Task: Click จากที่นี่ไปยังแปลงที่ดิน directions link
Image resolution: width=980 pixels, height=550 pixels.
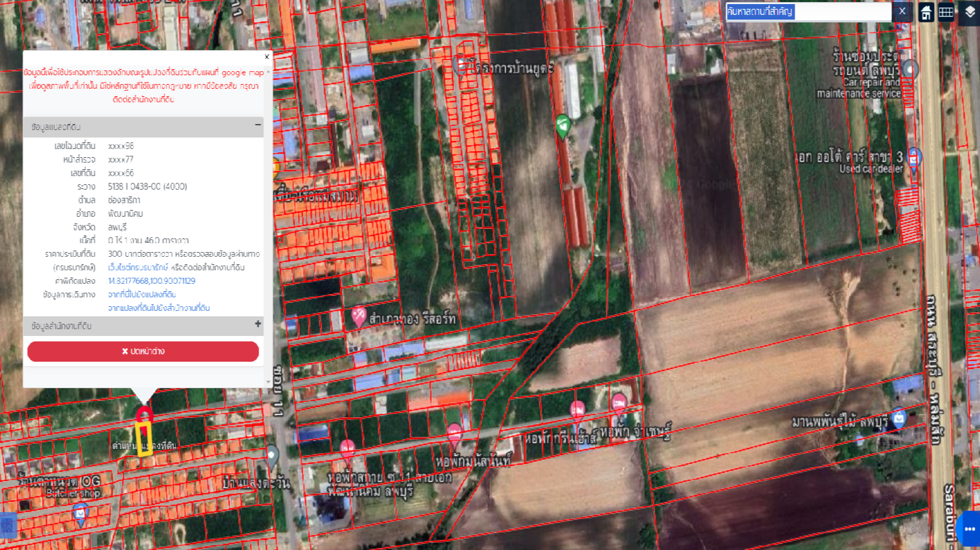Action: (x=142, y=295)
